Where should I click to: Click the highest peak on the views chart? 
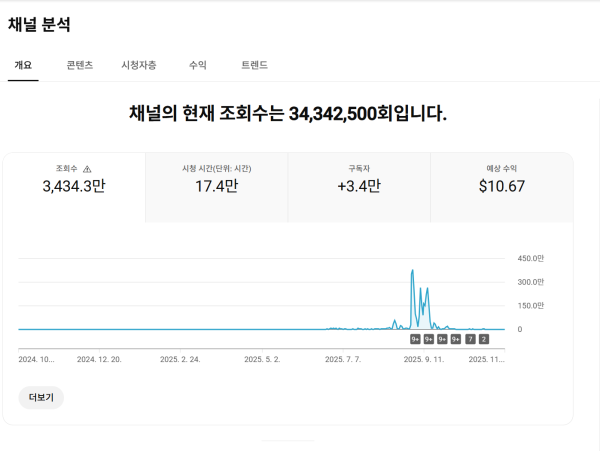[412, 271]
